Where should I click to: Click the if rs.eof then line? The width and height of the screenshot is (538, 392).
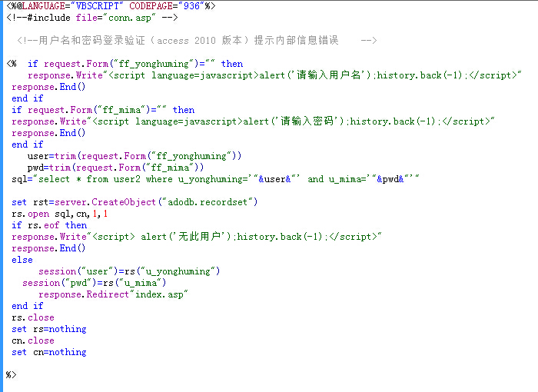coord(49,225)
